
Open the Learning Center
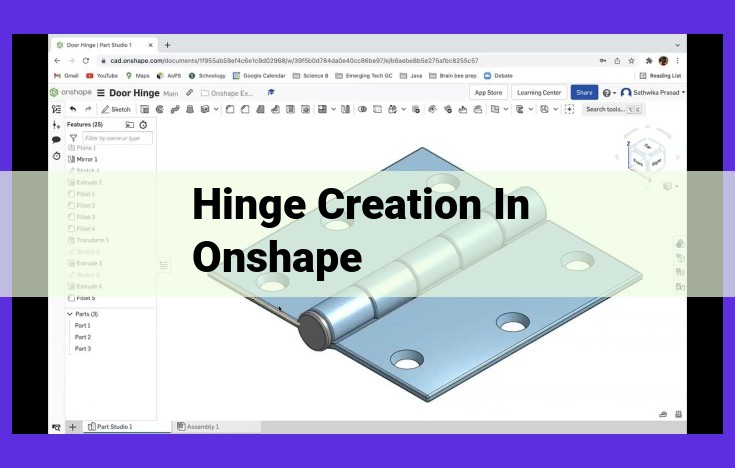point(539,92)
